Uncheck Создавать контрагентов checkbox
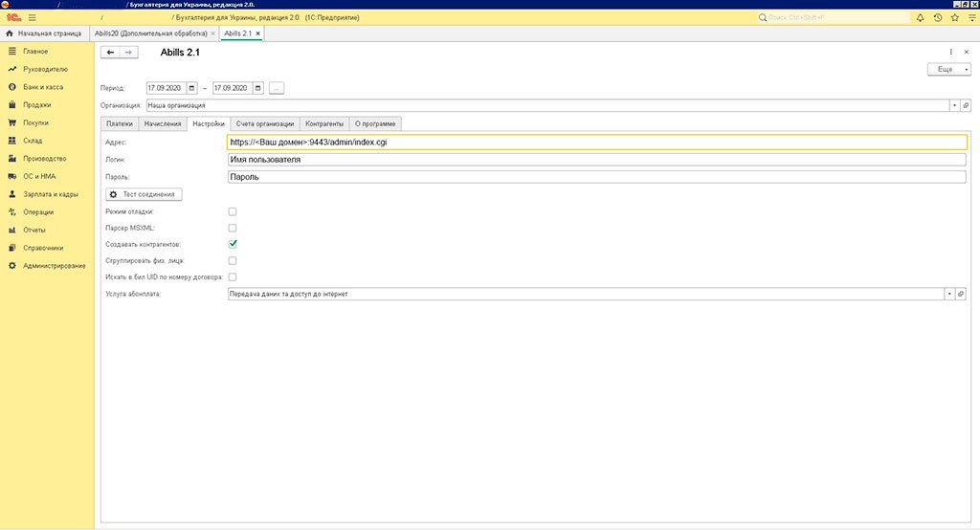The height and width of the screenshot is (530, 980). point(233,244)
